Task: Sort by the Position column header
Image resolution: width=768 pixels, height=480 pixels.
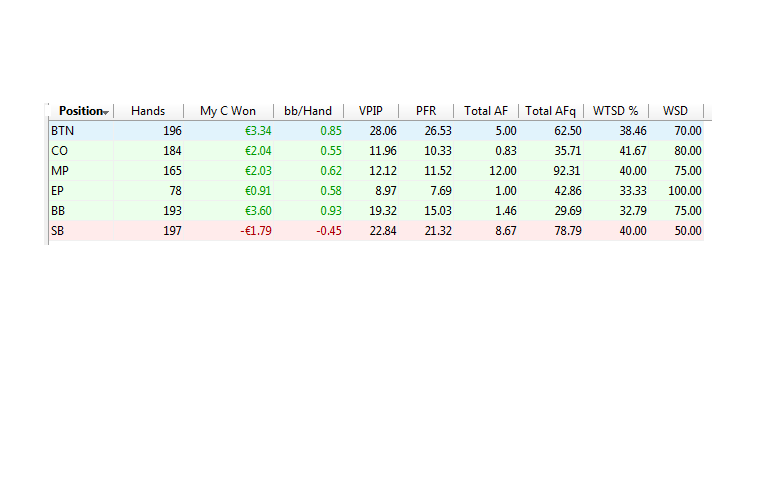Action: 81,111
